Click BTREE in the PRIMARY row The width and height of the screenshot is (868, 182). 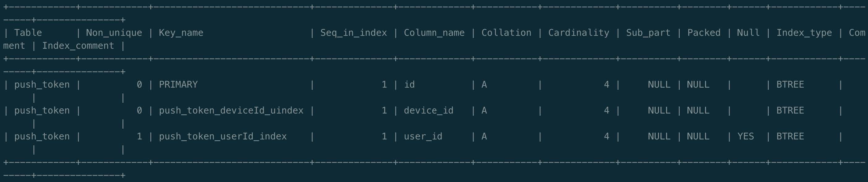[x=790, y=85]
